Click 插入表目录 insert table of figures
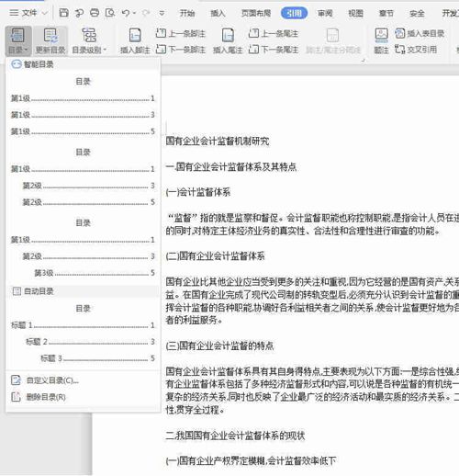The image size is (459, 476). click(420, 33)
